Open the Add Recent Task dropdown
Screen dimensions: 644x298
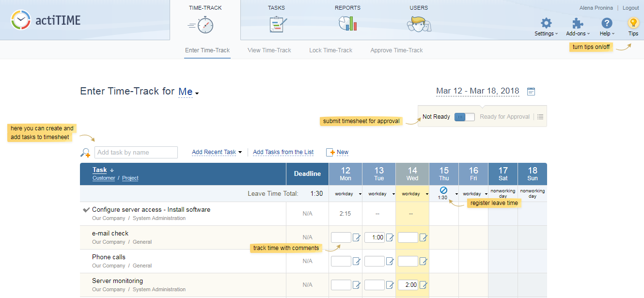point(217,152)
